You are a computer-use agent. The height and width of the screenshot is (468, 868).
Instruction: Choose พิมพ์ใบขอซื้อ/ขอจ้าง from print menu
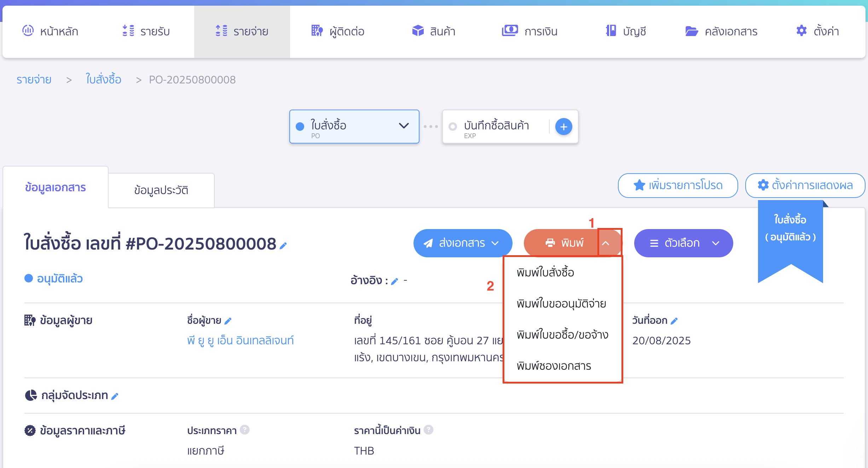[563, 335]
